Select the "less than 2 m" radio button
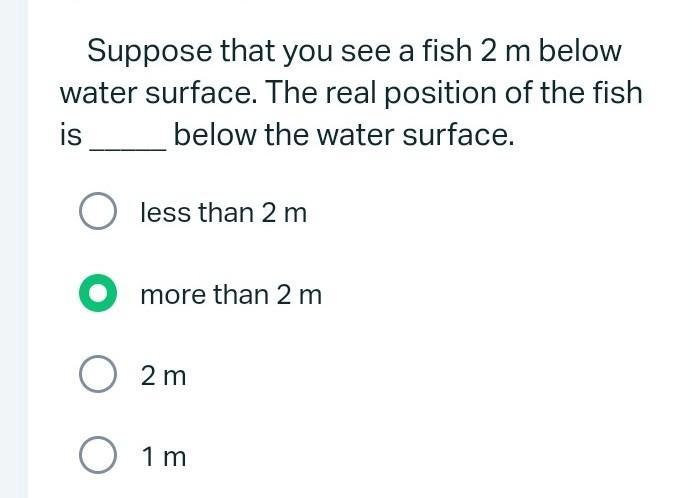 pyautogui.click(x=97, y=213)
